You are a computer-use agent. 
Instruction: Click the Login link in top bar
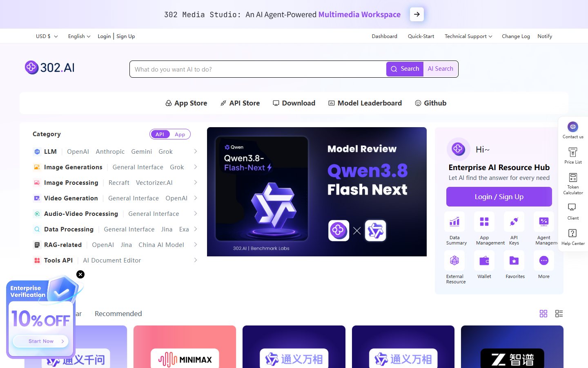tap(104, 36)
